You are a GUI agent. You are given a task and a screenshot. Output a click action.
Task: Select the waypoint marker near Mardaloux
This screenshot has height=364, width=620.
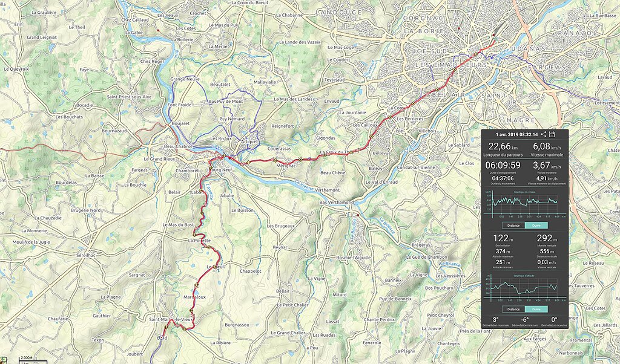[197, 285]
